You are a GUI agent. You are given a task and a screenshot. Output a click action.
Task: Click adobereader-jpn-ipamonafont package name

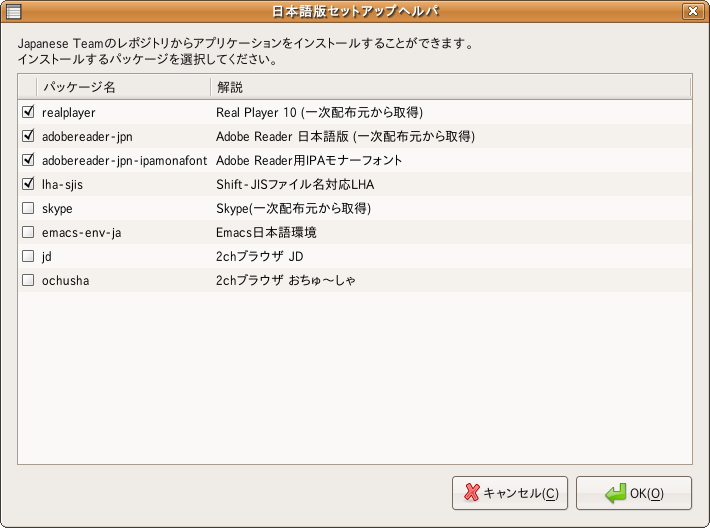click(x=124, y=161)
